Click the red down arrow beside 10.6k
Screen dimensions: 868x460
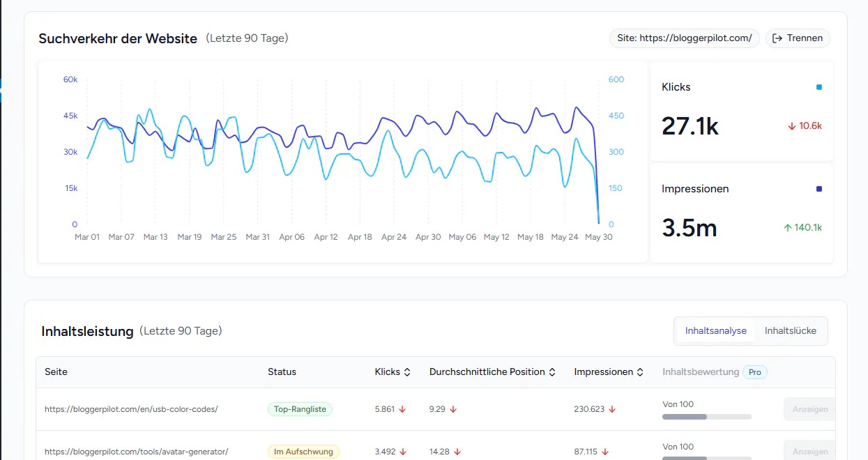point(791,126)
